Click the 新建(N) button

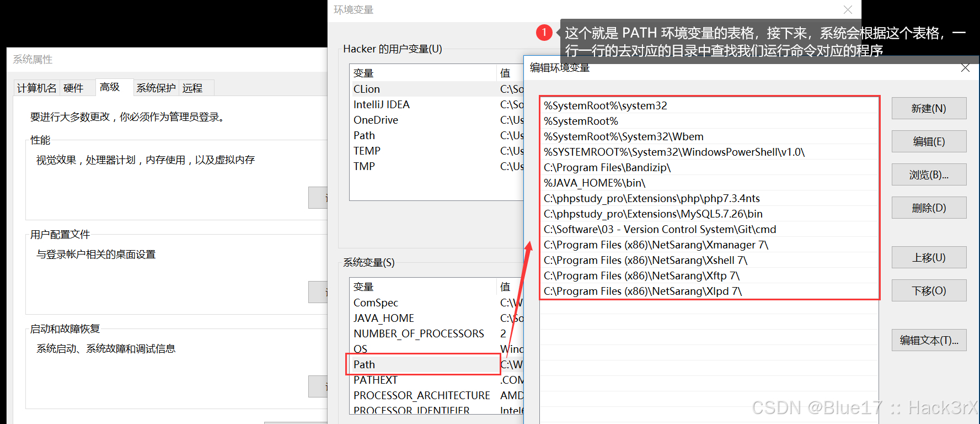click(929, 108)
